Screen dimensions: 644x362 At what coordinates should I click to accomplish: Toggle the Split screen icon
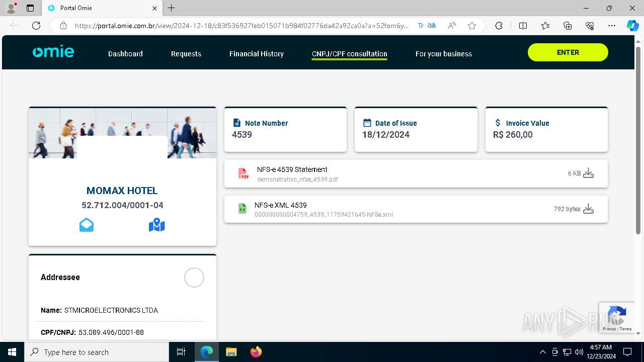(x=523, y=26)
